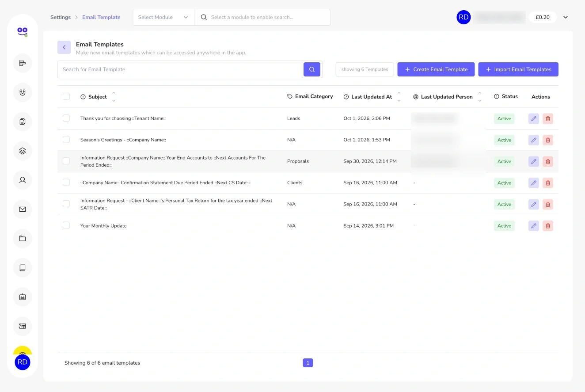
Task: Check the Confirmation Statement row checkbox
Action: click(x=66, y=182)
